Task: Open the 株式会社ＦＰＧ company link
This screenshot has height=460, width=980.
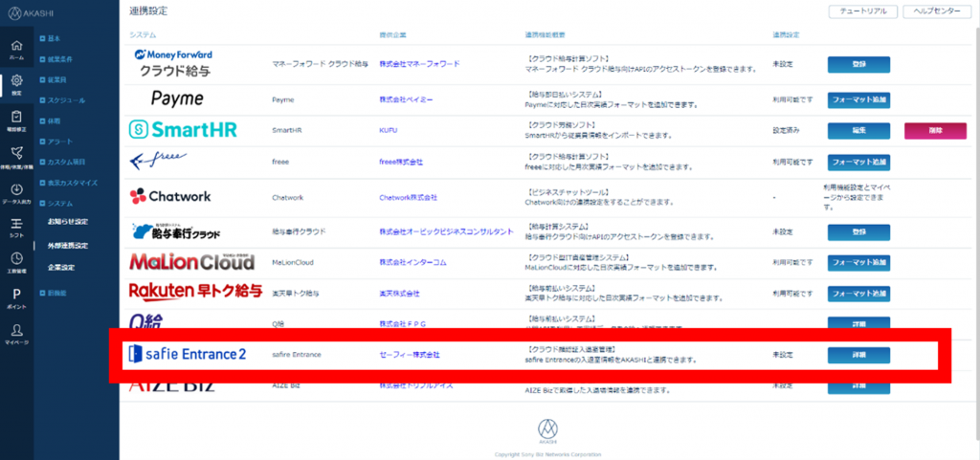Action: [x=403, y=324]
